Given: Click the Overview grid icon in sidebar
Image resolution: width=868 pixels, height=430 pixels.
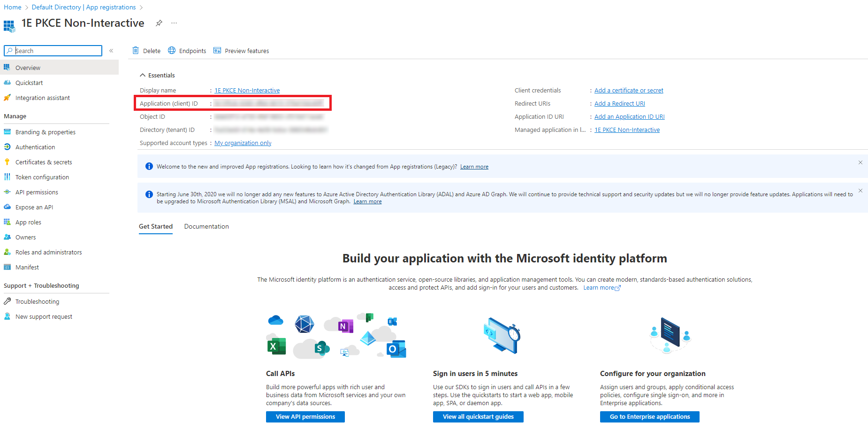Looking at the screenshot, I should point(7,67).
